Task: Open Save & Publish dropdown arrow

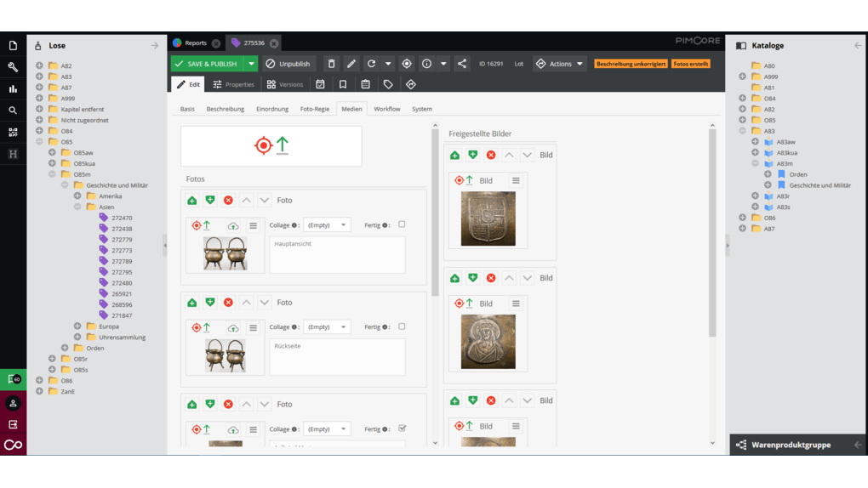Action: pos(251,64)
